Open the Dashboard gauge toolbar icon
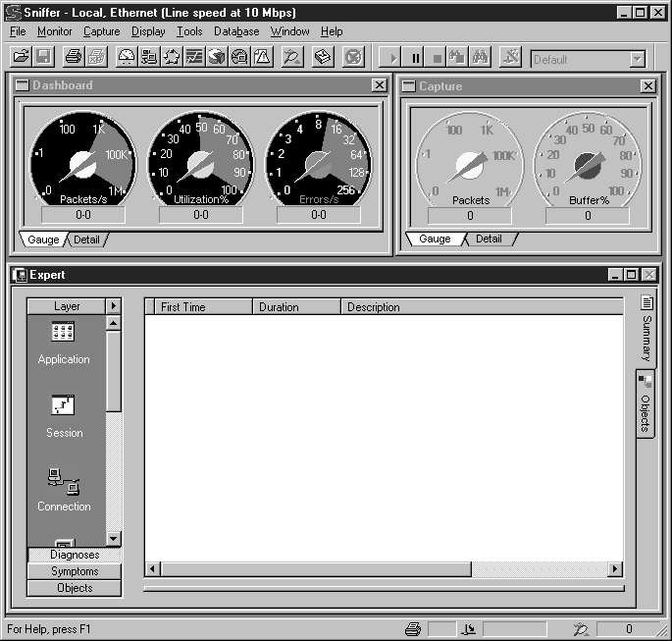Screen dimensions: 672x641 pos(127,57)
